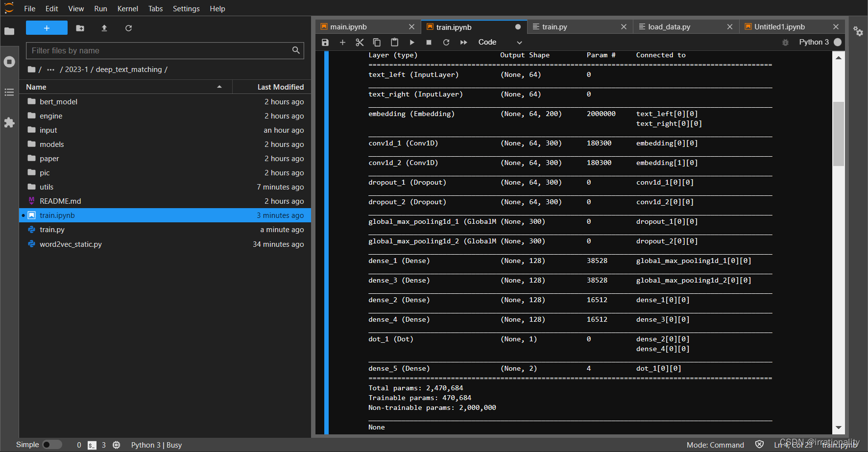Open the cell type Code dropdown
This screenshot has height=452, width=868.
[x=500, y=42]
